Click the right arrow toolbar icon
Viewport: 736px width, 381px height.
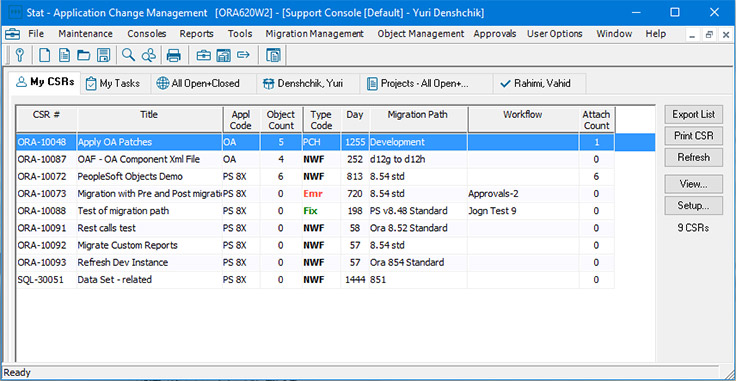click(x=243, y=55)
